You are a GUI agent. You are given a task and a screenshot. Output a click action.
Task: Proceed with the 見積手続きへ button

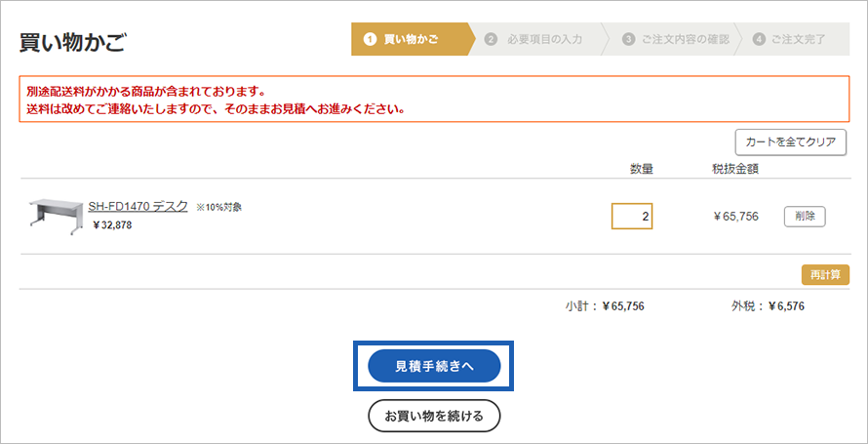click(434, 366)
